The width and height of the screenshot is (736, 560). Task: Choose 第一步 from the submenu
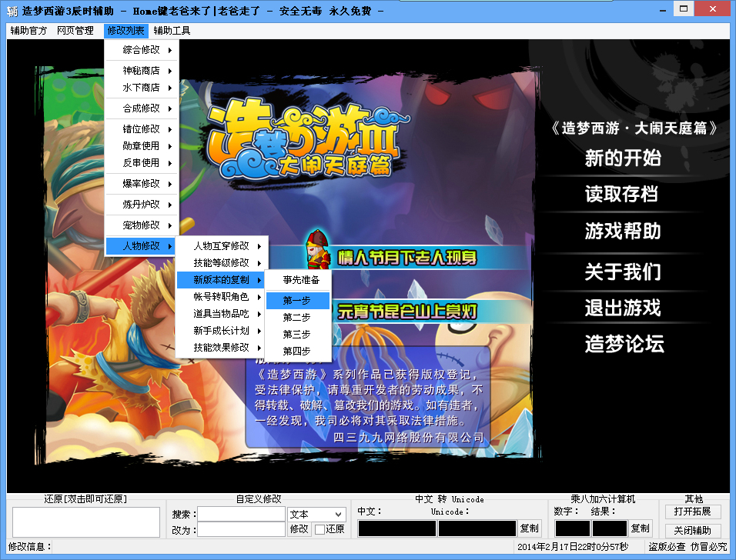point(298,301)
